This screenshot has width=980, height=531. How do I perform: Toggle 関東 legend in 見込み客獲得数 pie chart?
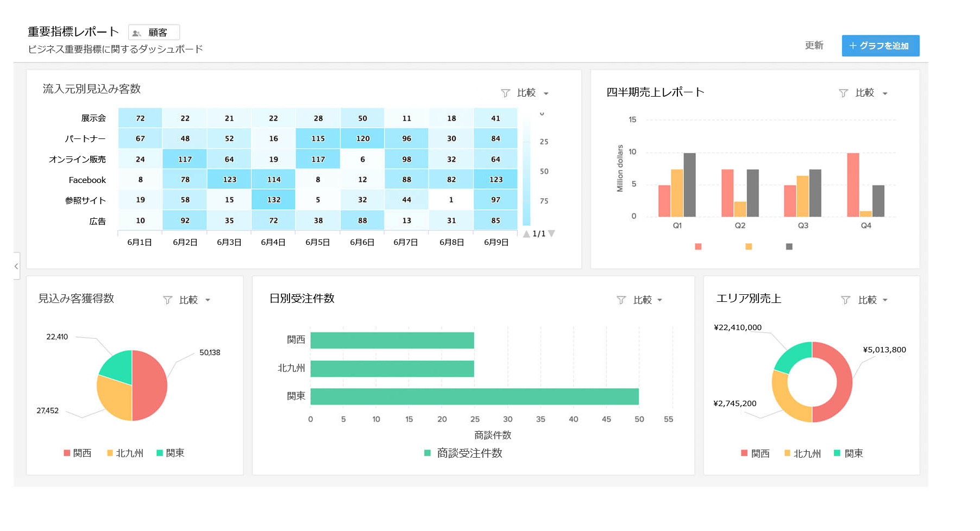(171, 453)
